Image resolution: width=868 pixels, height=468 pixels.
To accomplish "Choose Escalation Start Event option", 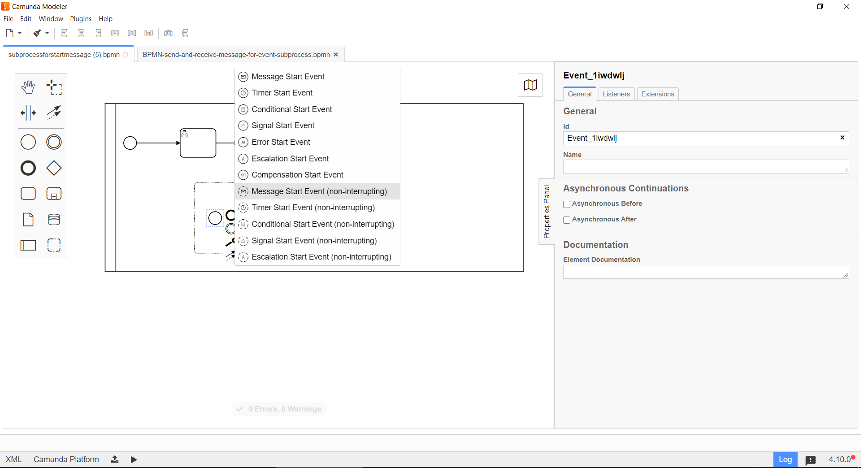I will tap(317, 159).
